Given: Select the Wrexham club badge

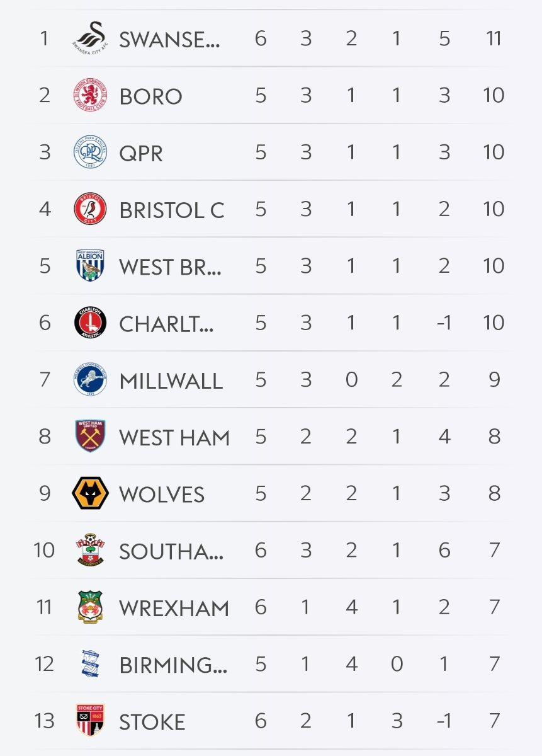Looking at the screenshot, I should point(90,607).
